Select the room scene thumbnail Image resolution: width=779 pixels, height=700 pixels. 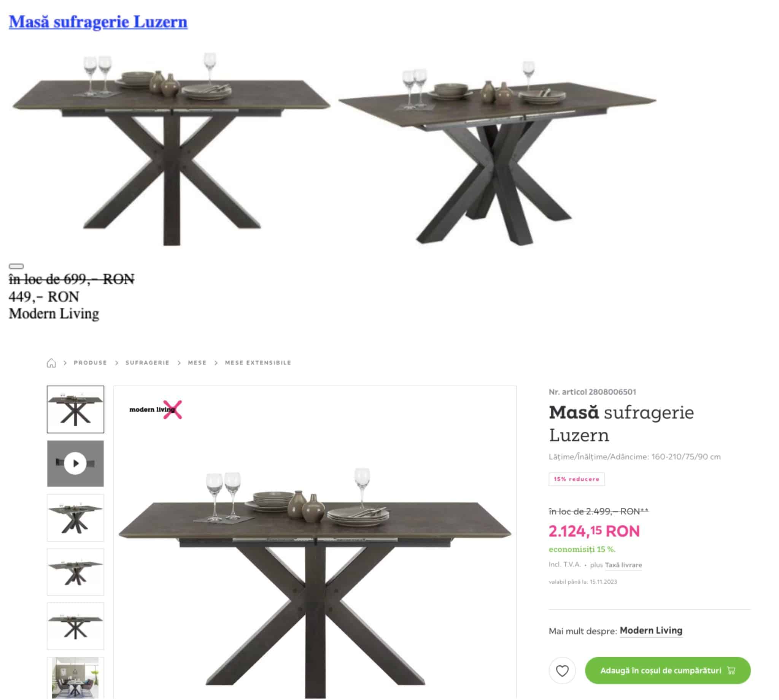(x=75, y=678)
